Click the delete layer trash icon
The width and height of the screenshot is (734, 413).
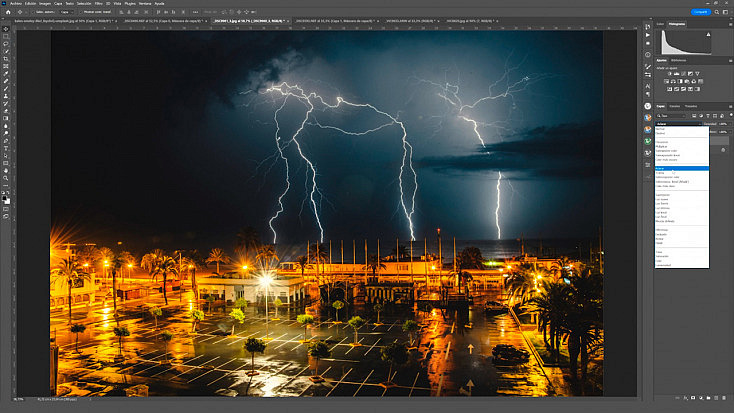tap(724, 398)
